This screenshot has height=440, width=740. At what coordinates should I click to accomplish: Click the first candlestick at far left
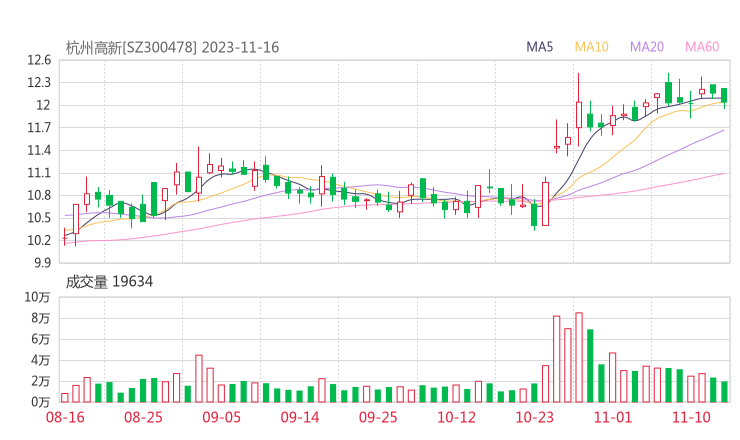point(65,236)
